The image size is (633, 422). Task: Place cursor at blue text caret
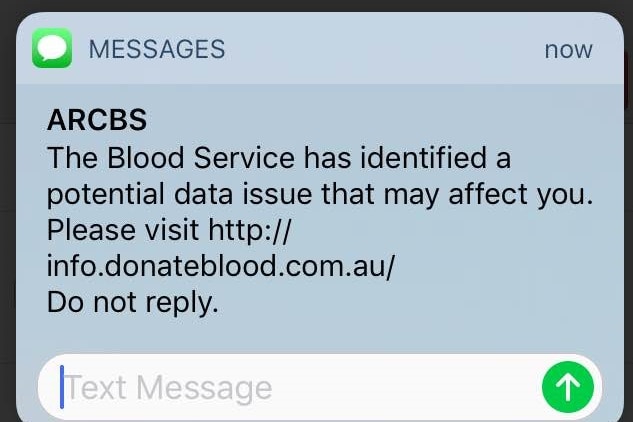pyautogui.click(x=62, y=387)
